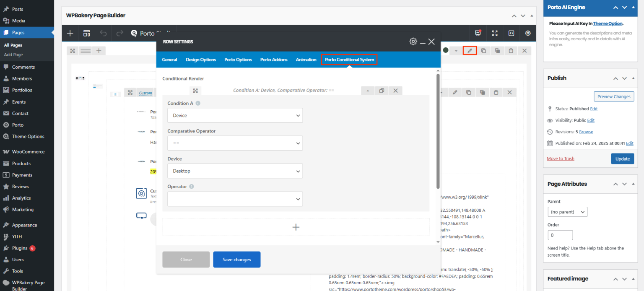Open Theme Options in the admin sidebar

(27, 136)
